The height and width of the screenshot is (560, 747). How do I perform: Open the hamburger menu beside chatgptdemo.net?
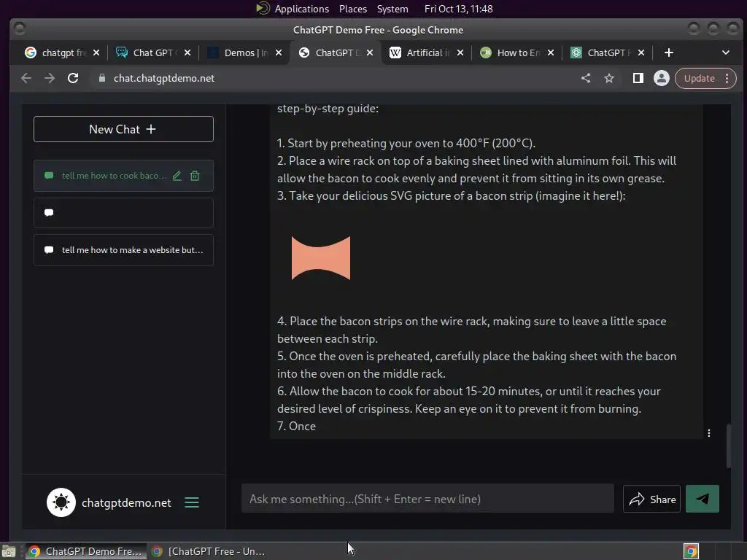click(x=192, y=502)
